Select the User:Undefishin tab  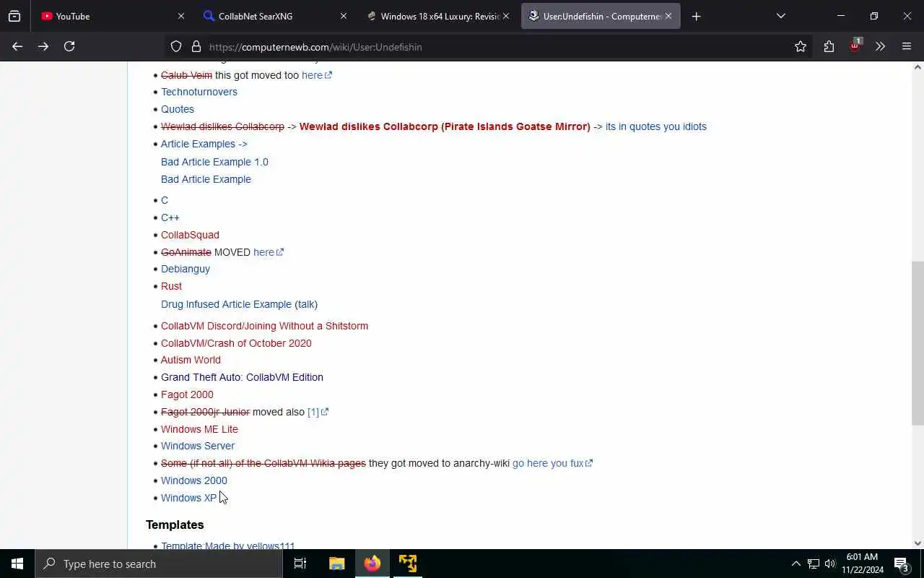point(601,16)
